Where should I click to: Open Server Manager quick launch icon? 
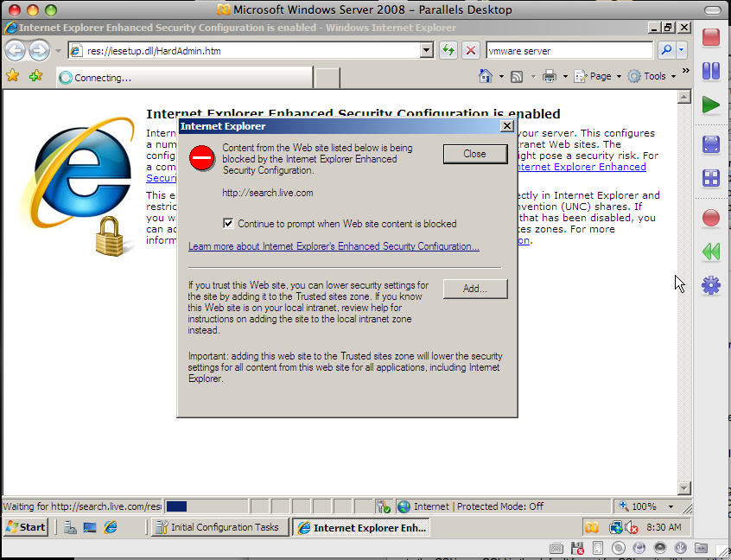tap(70, 527)
